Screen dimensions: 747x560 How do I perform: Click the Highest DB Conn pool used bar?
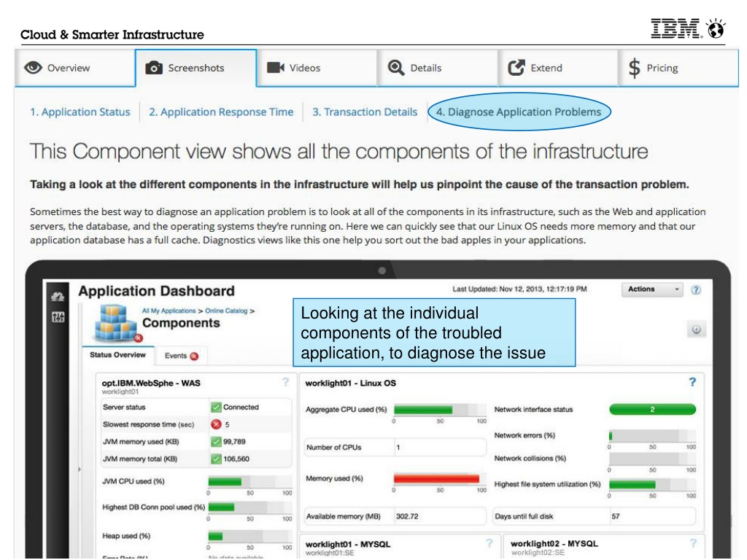[x=250, y=507]
